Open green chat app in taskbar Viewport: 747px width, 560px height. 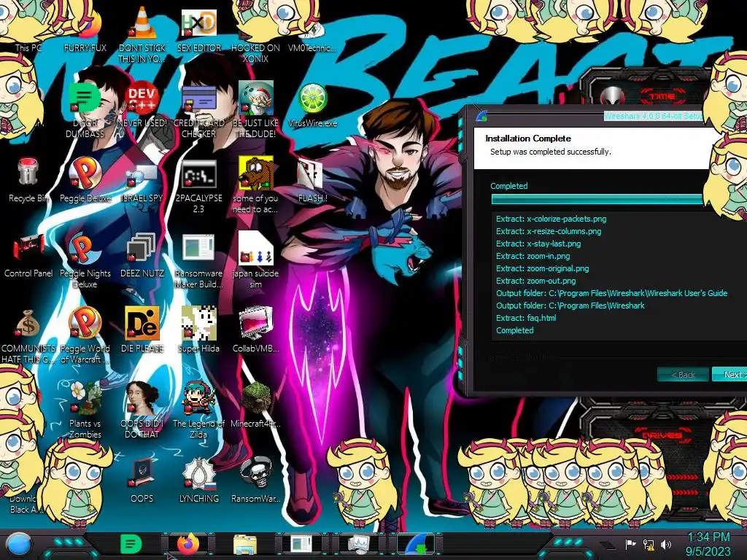(x=130, y=544)
